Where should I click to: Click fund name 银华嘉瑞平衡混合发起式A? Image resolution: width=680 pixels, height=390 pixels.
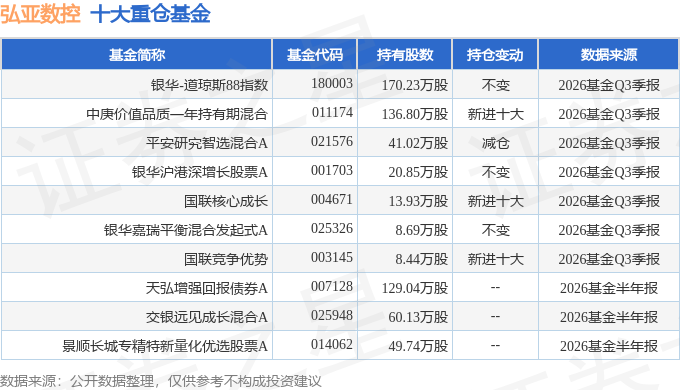pyautogui.click(x=186, y=230)
